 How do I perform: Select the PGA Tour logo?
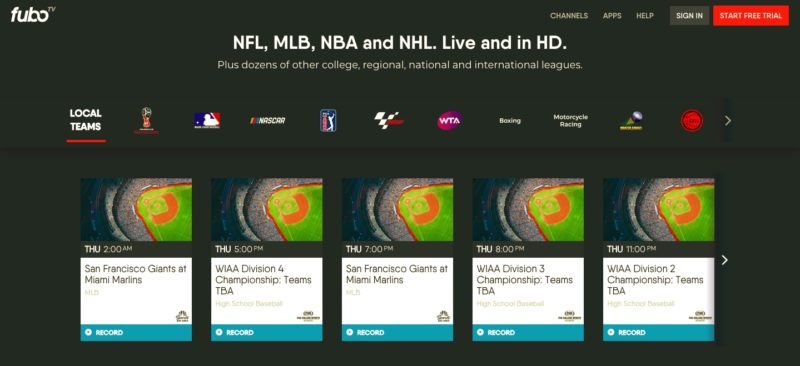(x=328, y=120)
